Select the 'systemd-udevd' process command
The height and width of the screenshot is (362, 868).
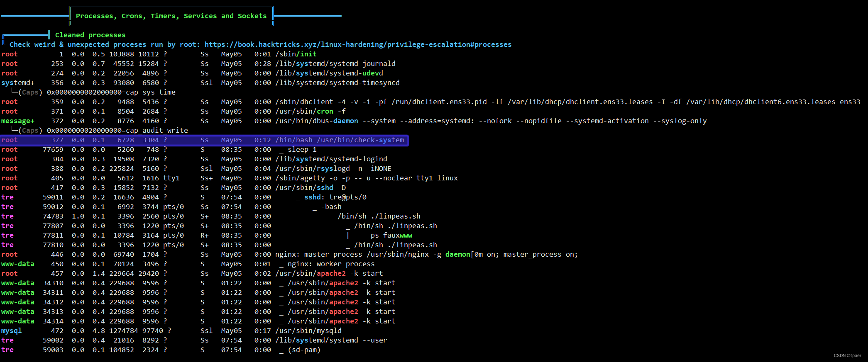click(329, 73)
